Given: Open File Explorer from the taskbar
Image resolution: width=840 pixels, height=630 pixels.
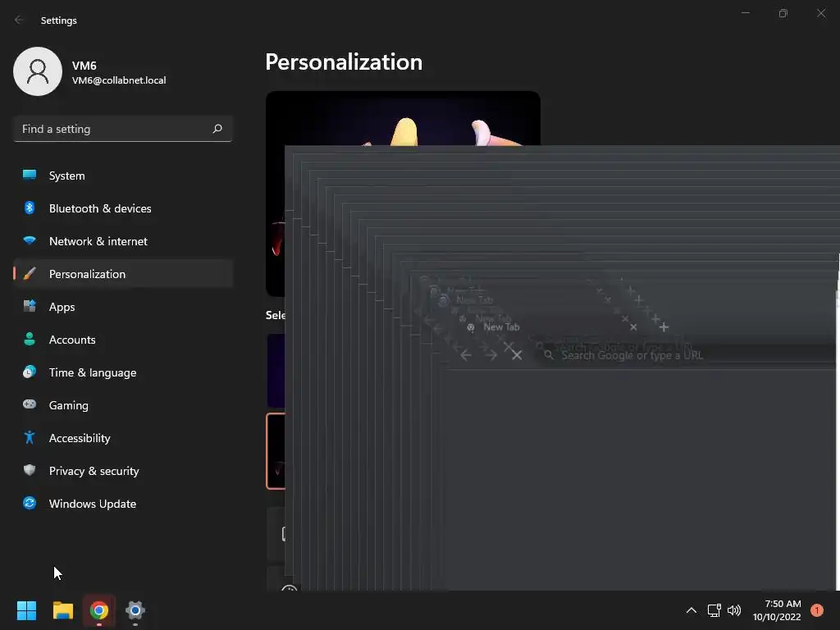Looking at the screenshot, I should click(62, 610).
